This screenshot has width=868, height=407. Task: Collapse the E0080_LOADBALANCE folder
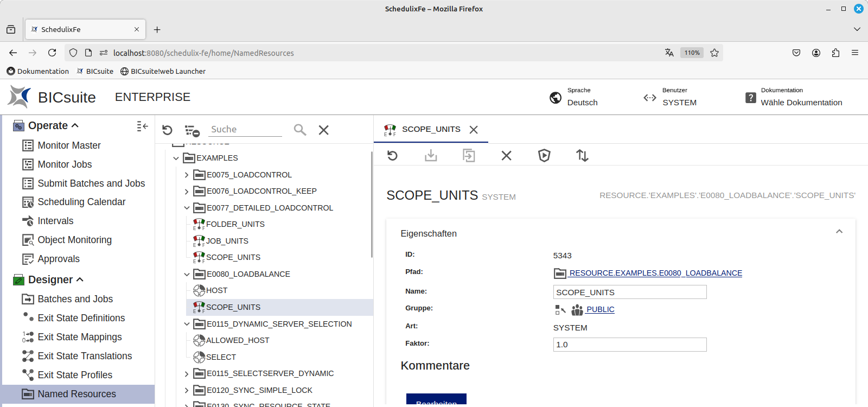tap(187, 274)
